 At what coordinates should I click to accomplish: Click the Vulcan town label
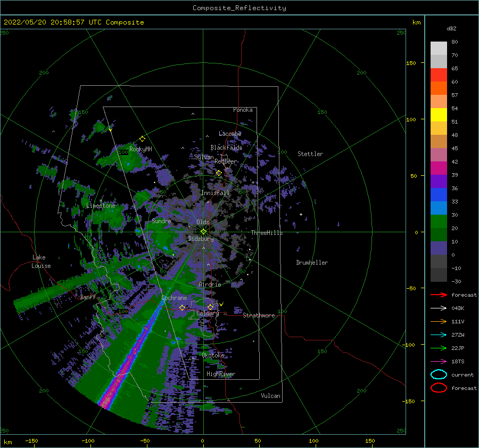click(x=271, y=396)
